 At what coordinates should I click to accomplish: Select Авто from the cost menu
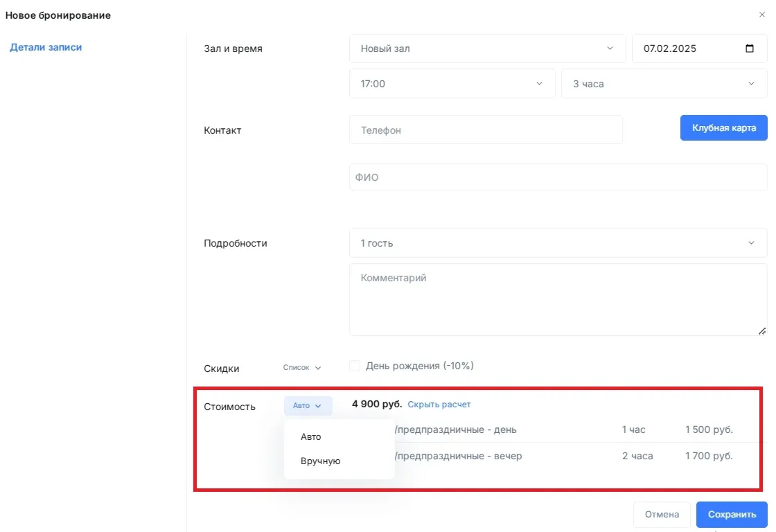click(x=311, y=437)
